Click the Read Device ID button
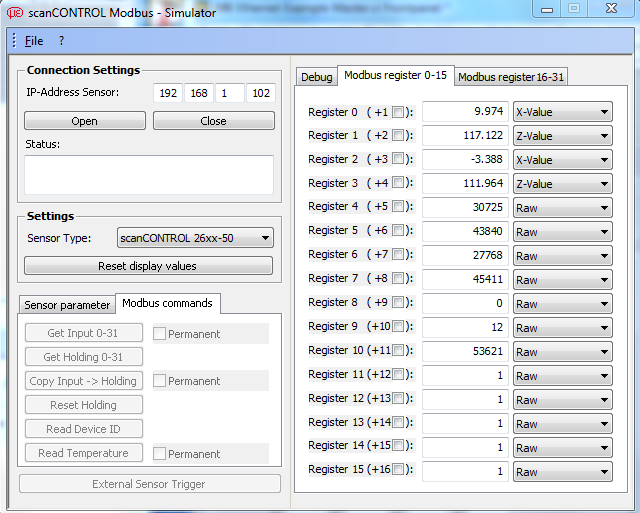The width and height of the screenshot is (640, 513). pos(84,429)
